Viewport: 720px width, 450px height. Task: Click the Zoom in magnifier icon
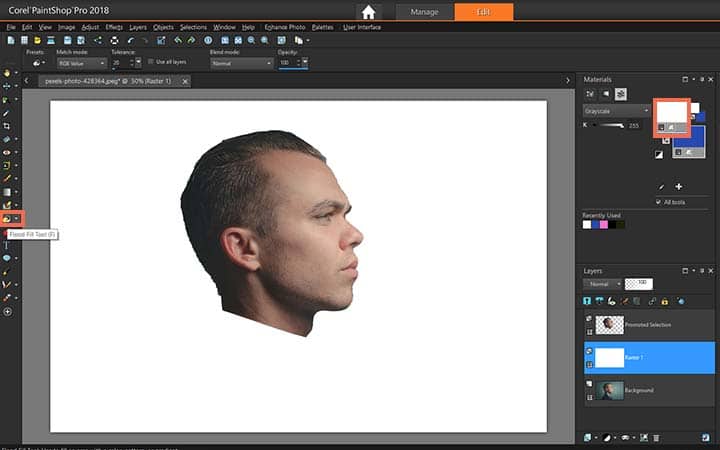[x=265, y=40]
